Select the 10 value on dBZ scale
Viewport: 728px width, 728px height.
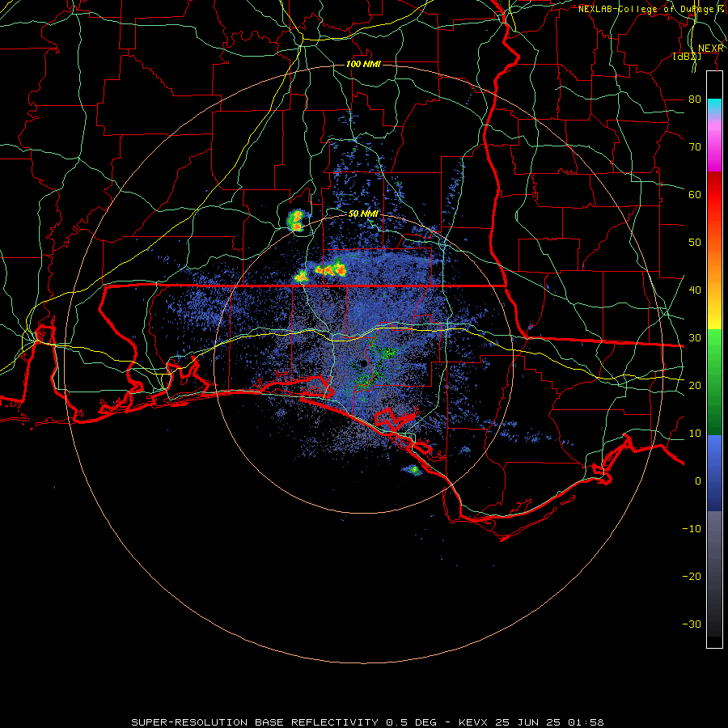click(x=695, y=434)
